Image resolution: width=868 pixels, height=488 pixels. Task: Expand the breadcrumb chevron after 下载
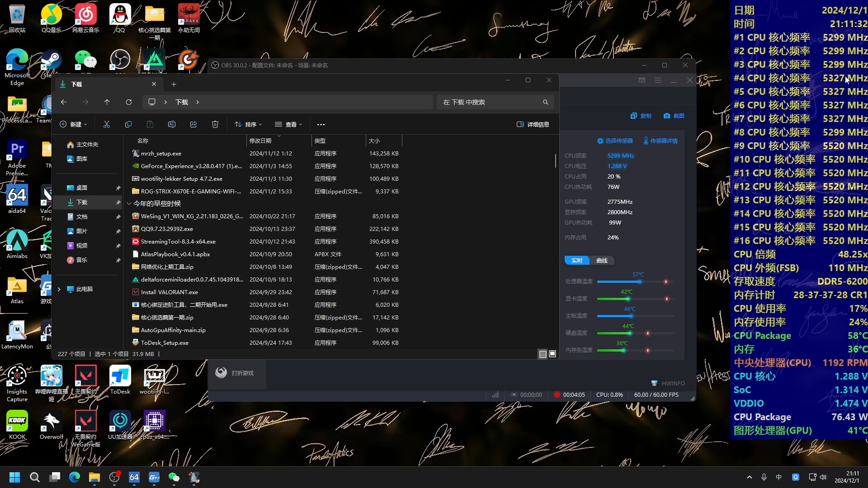198,102
